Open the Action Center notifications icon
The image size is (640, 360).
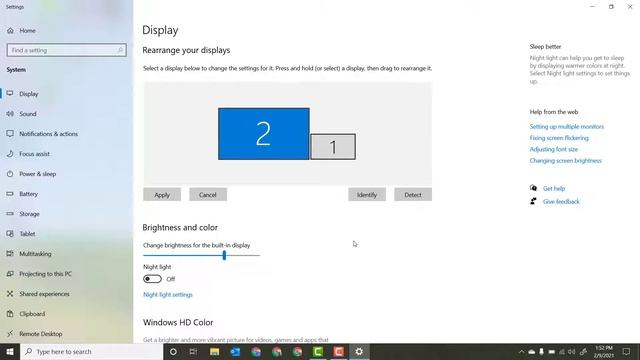click(626, 351)
